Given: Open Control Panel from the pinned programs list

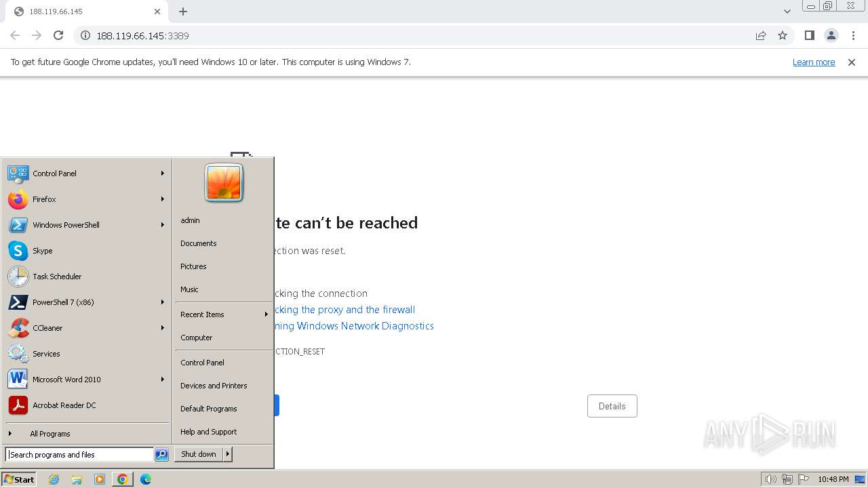Looking at the screenshot, I should tap(86, 174).
